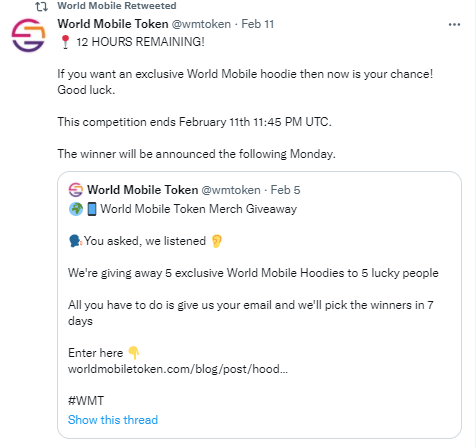
Task: Click the speaking head emoji
Action: [x=75, y=241]
